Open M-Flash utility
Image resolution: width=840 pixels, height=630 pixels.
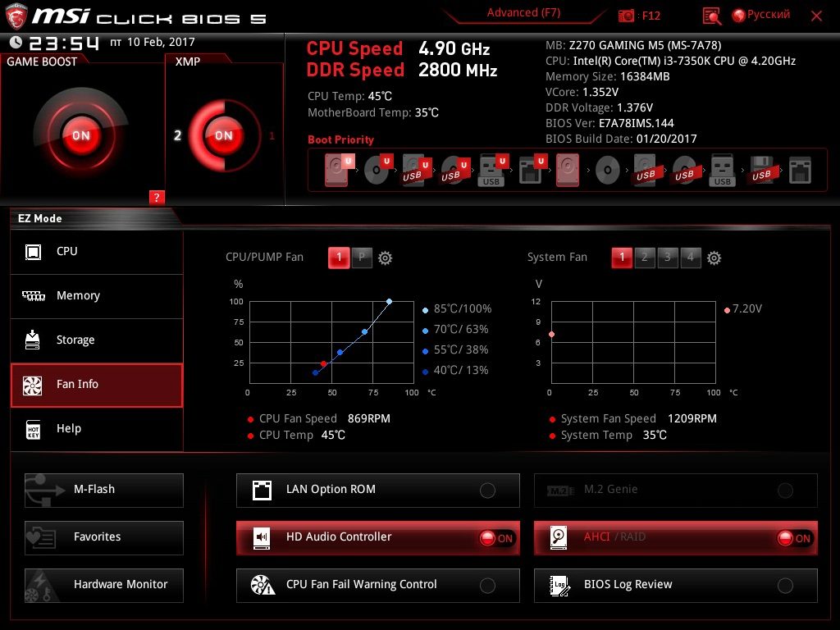(x=104, y=491)
